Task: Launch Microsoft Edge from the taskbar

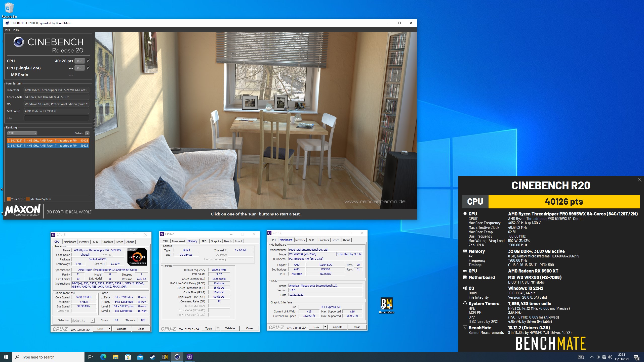Action: tap(103, 357)
